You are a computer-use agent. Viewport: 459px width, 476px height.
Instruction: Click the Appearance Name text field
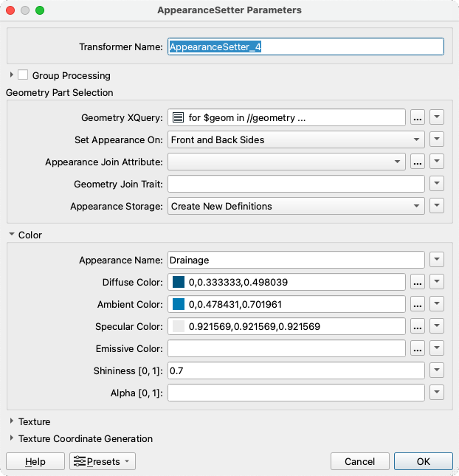(x=296, y=260)
